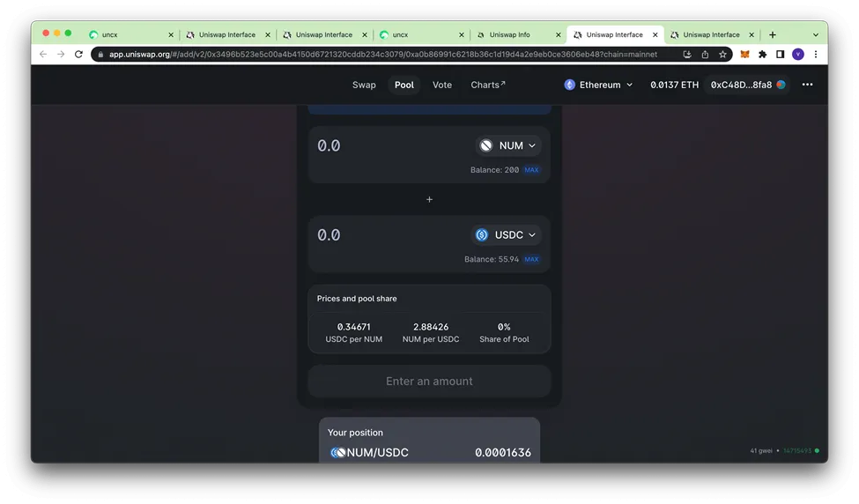Click the NUM token logo

[x=486, y=145]
